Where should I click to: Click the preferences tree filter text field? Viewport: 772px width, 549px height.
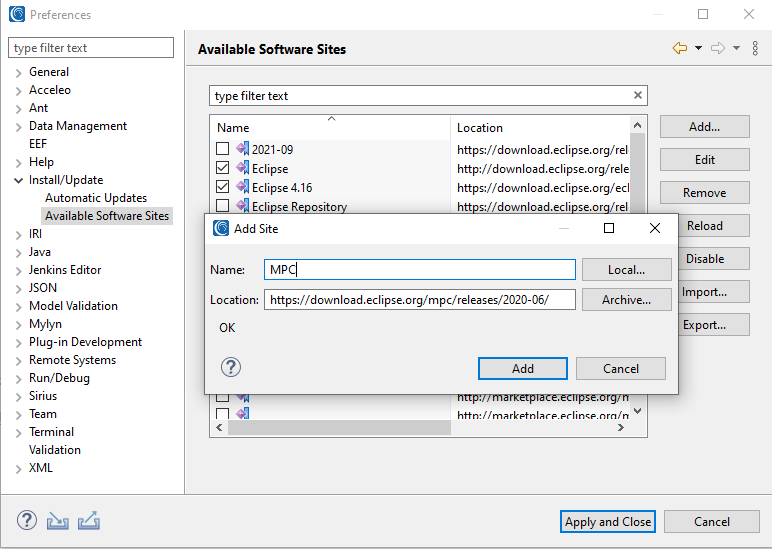(x=91, y=48)
